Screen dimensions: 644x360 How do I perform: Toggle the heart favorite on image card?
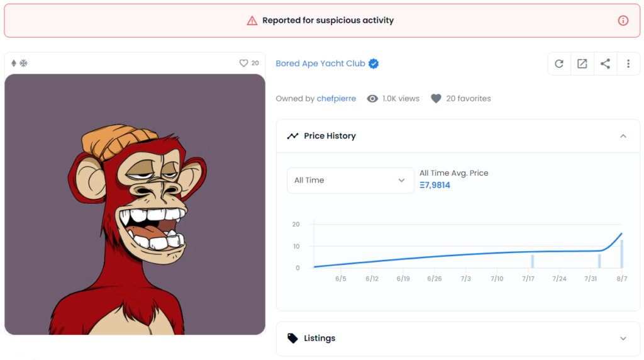click(x=244, y=63)
